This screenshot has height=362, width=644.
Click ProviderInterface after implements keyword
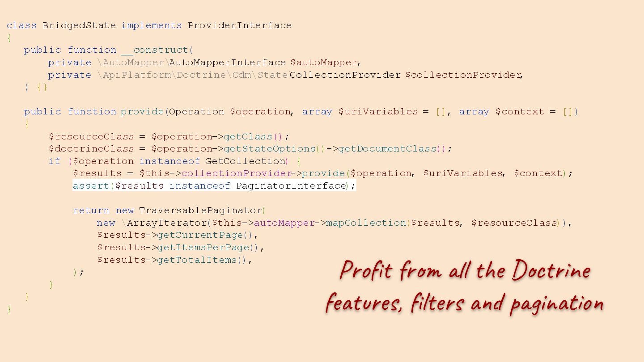click(240, 25)
